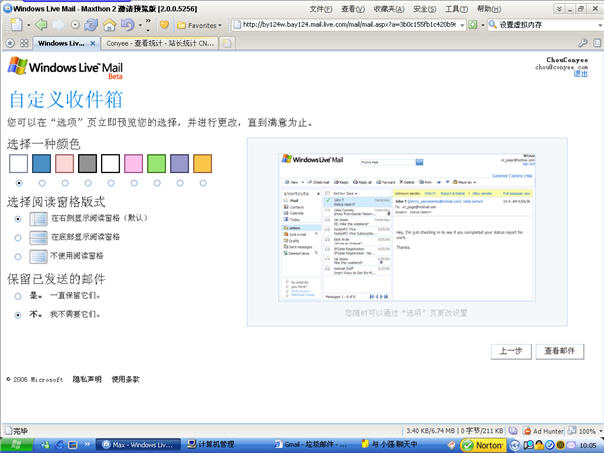Pick the purple color swatch
Screen dimensions: 604x453
[180, 164]
